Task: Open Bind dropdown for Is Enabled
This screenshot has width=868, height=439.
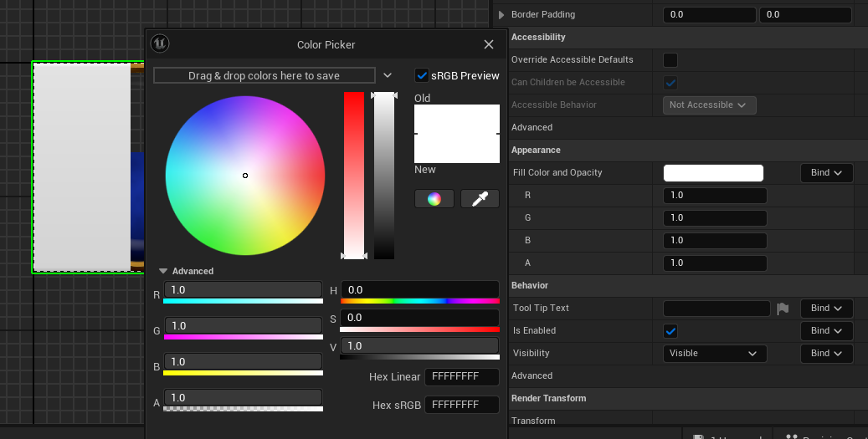Action: tap(826, 330)
